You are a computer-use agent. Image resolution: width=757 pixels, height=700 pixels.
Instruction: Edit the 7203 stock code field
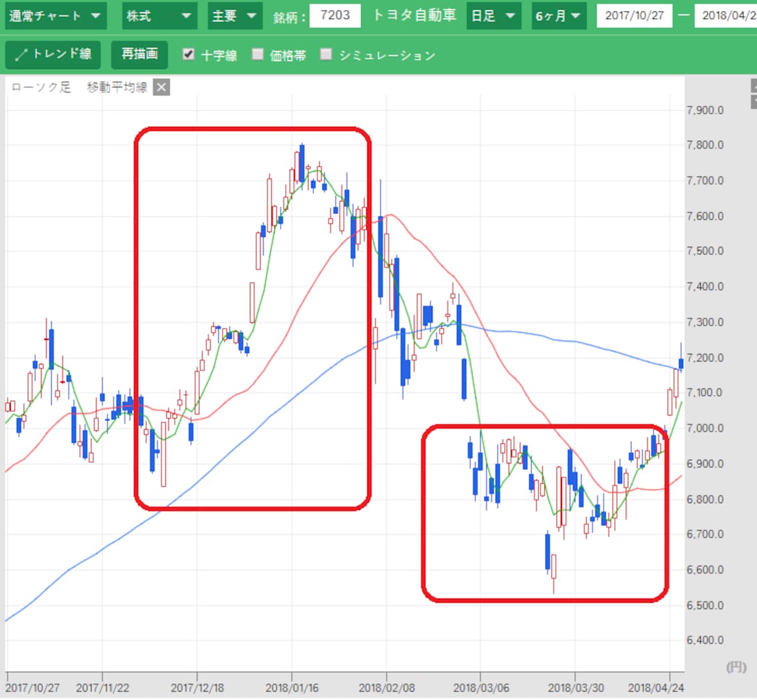tap(334, 16)
